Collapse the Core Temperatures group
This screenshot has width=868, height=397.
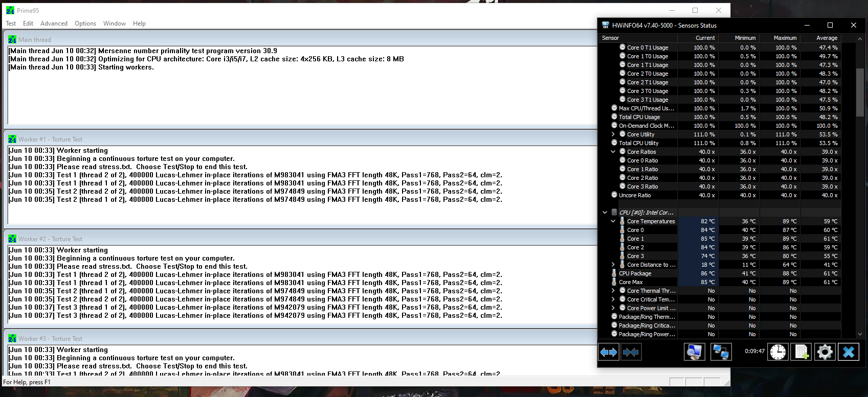coord(613,221)
